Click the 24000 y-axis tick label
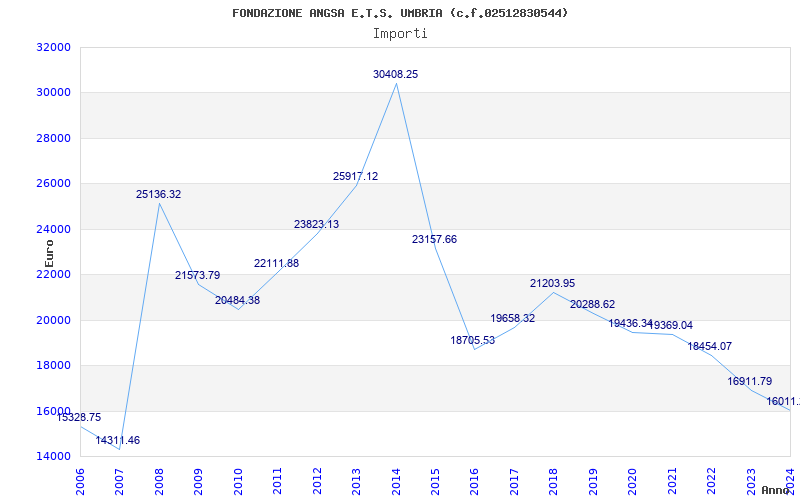The height and width of the screenshot is (500, 800). click(x=53, y=229)
